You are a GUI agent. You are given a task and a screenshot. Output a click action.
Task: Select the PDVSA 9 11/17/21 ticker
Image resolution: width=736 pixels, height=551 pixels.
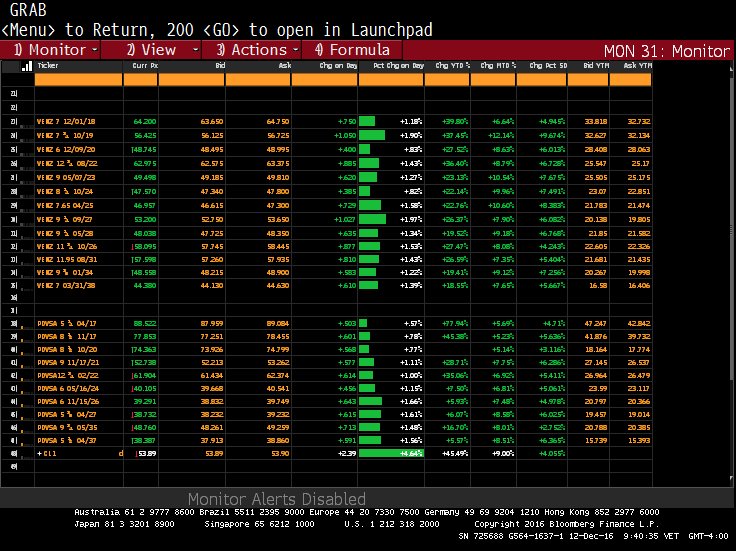coord(68,362)
